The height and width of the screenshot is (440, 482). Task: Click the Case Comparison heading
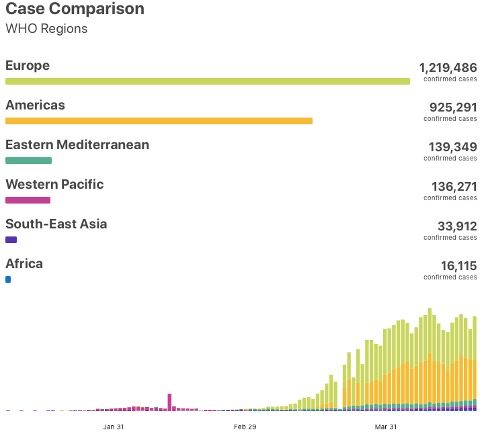(x=75, y=9)
